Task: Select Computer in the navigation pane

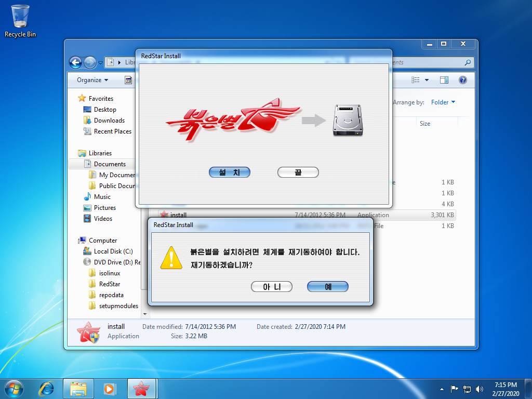Action: click(102, 240)
